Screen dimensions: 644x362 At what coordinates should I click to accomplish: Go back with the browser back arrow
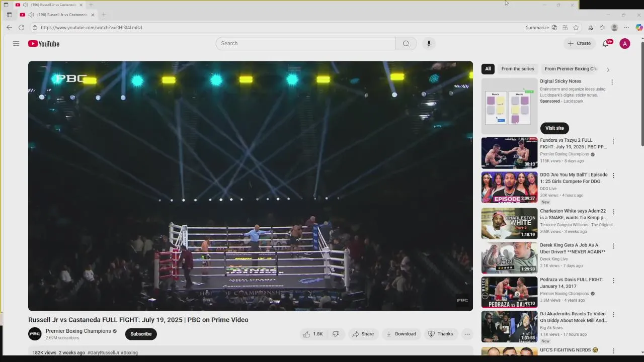click(9, 28)
